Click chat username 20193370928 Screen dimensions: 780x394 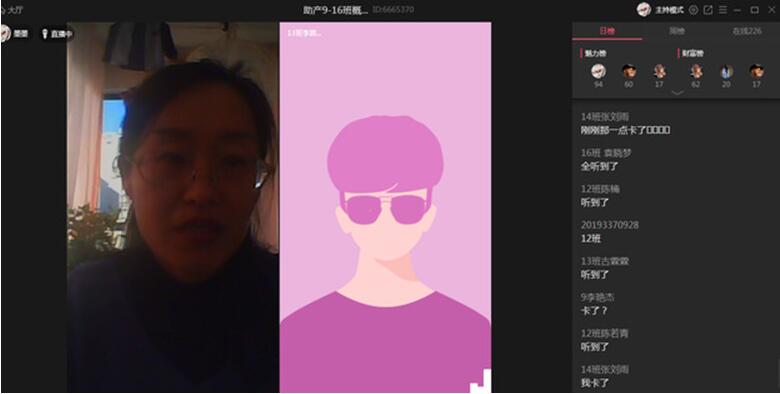click(x=610, y=225)
